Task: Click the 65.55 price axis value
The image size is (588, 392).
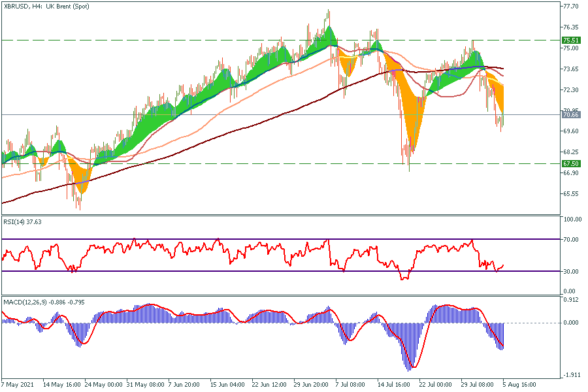Action: point(570,194)
